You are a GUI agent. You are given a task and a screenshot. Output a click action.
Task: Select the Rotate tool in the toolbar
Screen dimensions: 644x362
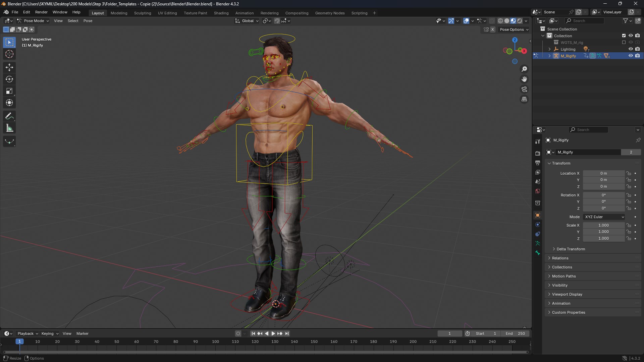(9, 79)
